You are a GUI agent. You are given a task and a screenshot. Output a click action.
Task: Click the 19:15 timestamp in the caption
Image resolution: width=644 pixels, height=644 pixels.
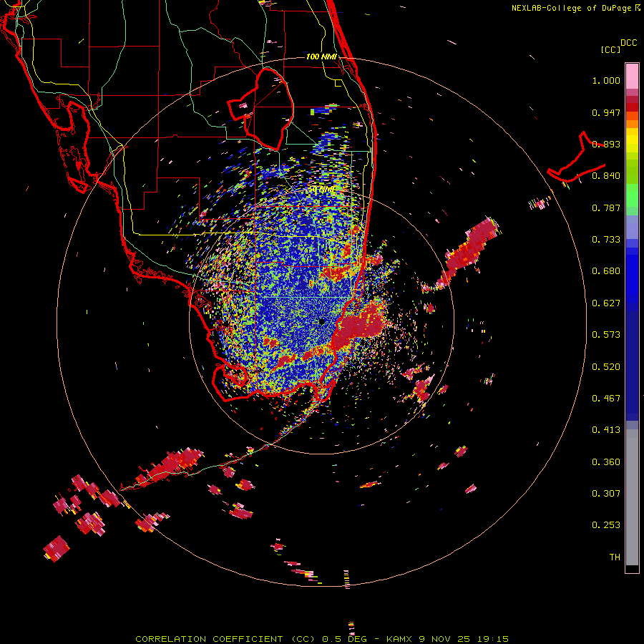click(x=493, y=639)
